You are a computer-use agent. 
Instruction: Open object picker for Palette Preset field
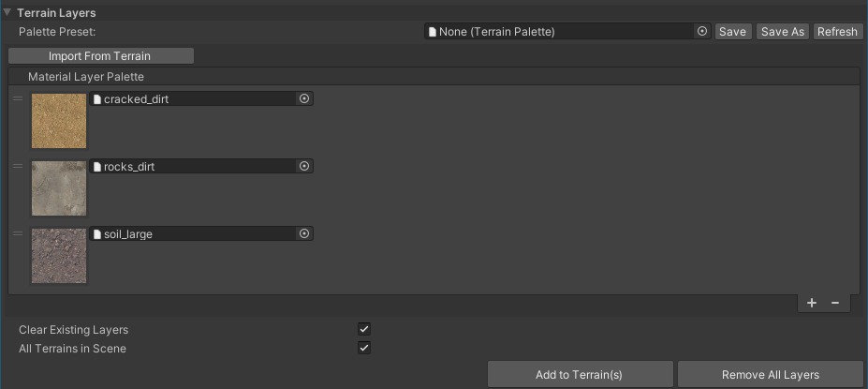point(702,32)
